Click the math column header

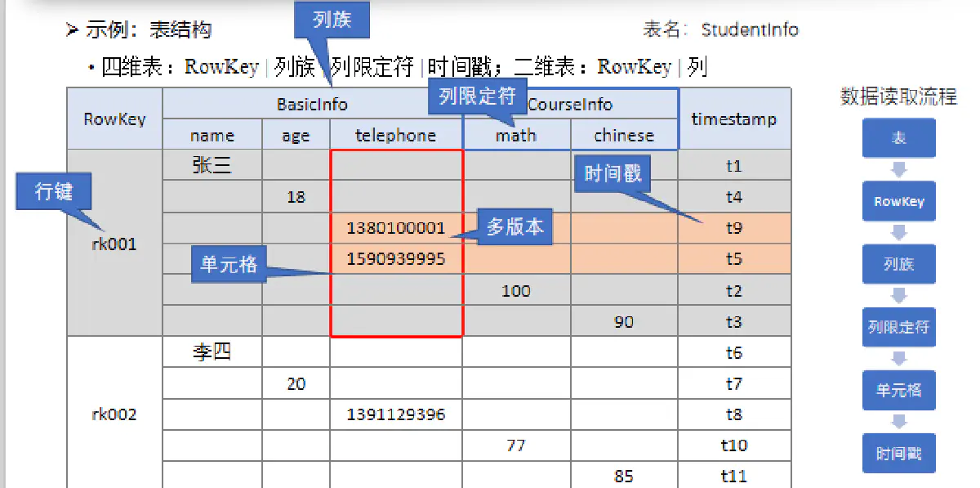(515, 136)
